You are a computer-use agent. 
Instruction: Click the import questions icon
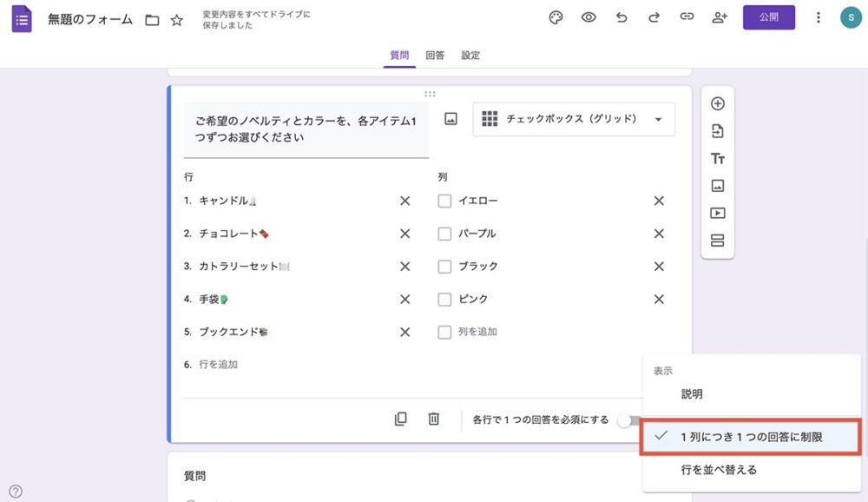click(x=717, y=130)
